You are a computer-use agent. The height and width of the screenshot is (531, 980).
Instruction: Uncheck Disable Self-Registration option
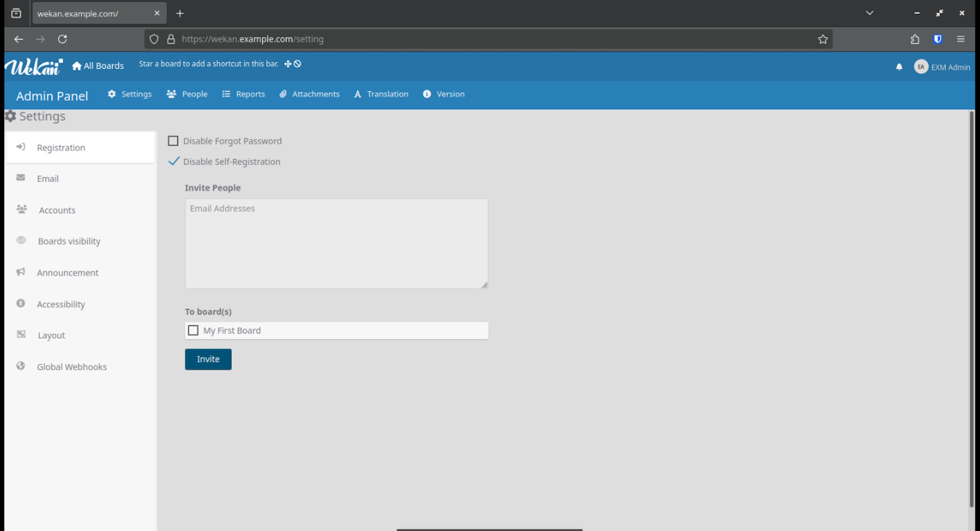tap(174, 161)
